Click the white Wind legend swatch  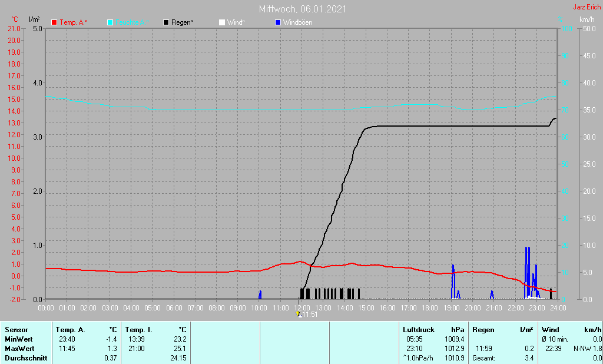pos(222,23)
